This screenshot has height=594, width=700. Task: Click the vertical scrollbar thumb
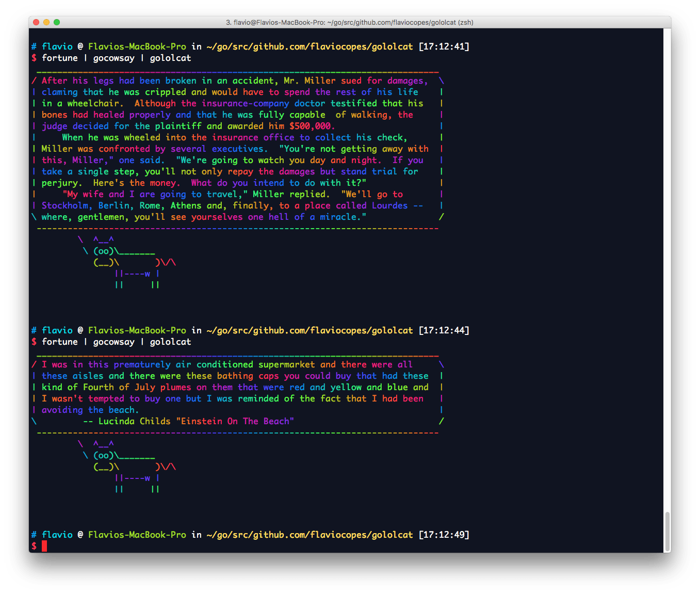click(x=667, y=532)
